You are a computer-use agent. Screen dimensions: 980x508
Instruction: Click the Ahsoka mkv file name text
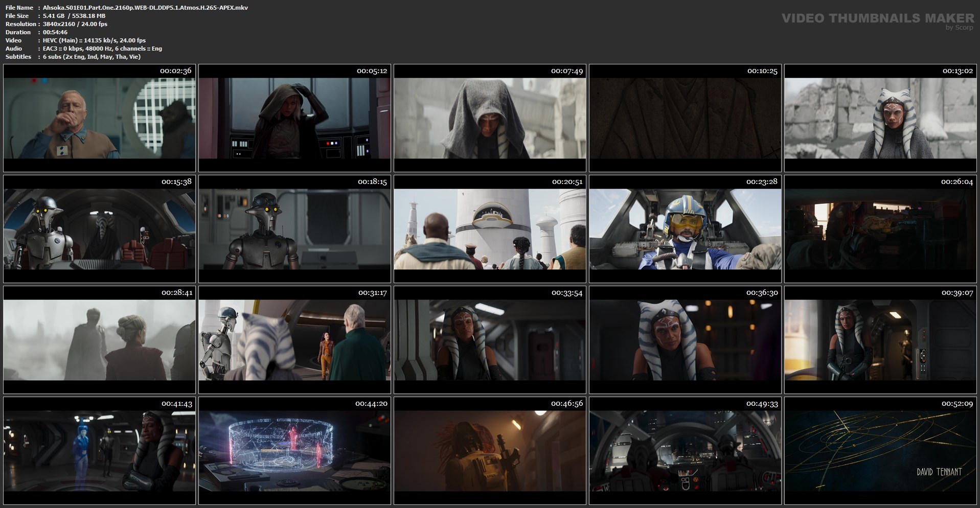[x=145, y=8]
